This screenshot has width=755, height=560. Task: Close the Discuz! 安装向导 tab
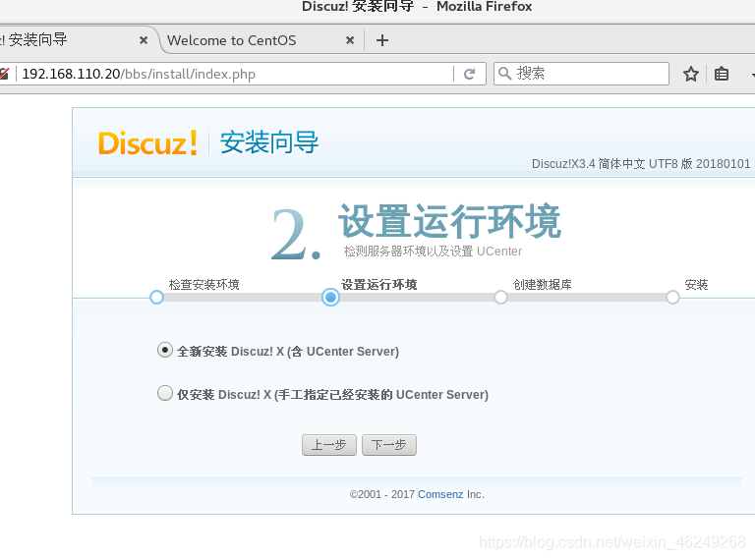(x=143, y=40)
